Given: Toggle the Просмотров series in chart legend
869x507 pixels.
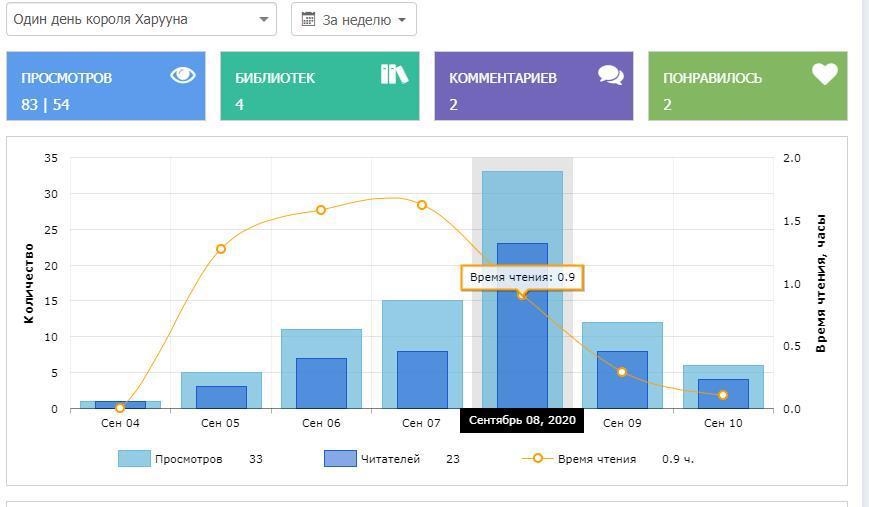Looking at the screenshot, I should (x=188, y=459).
